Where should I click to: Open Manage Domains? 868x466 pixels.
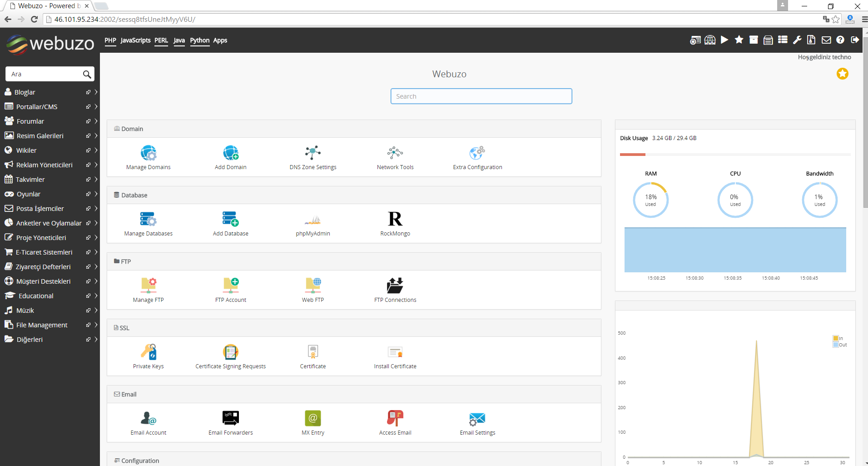(x=148, y=157)
